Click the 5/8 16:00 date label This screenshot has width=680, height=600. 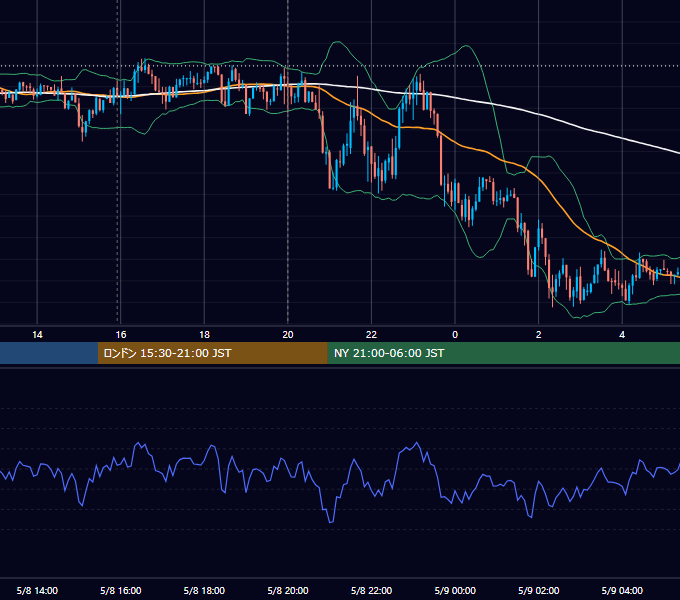[x=121, y=590]
